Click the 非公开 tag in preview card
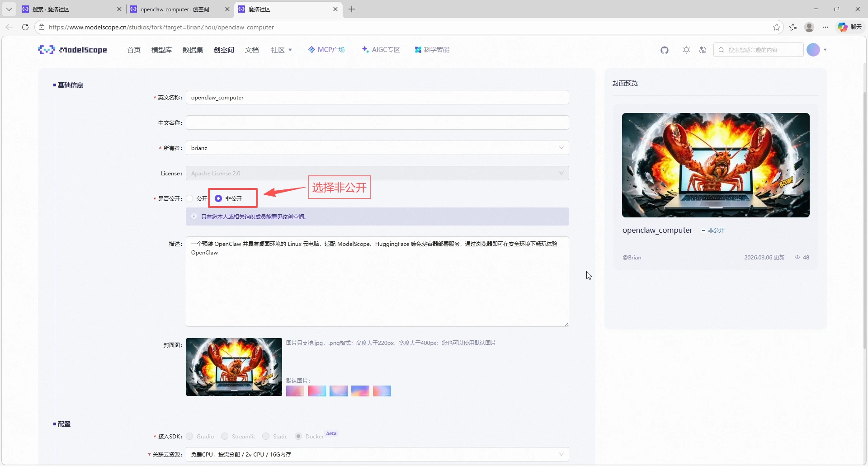The image size is (868, 466). coord(716,231)
